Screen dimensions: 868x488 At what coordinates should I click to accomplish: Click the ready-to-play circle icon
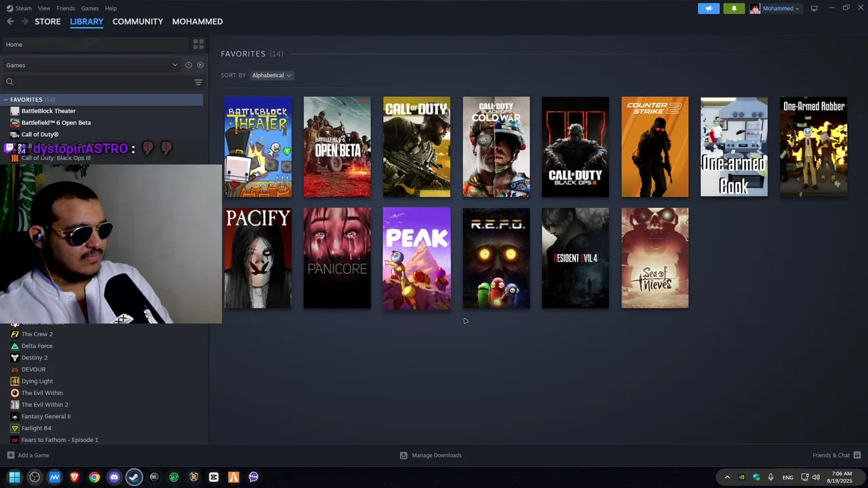pos(200,65)
